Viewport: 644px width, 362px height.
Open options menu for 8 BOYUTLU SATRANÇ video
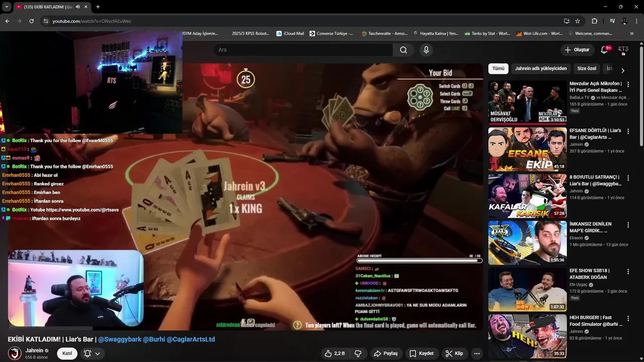point(628,178)
